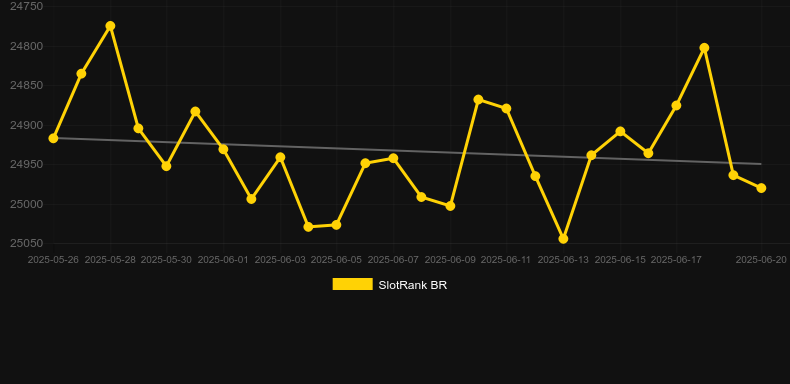Select the data point on 2025-06-07

pyautogui.click(x=393, y=158)
